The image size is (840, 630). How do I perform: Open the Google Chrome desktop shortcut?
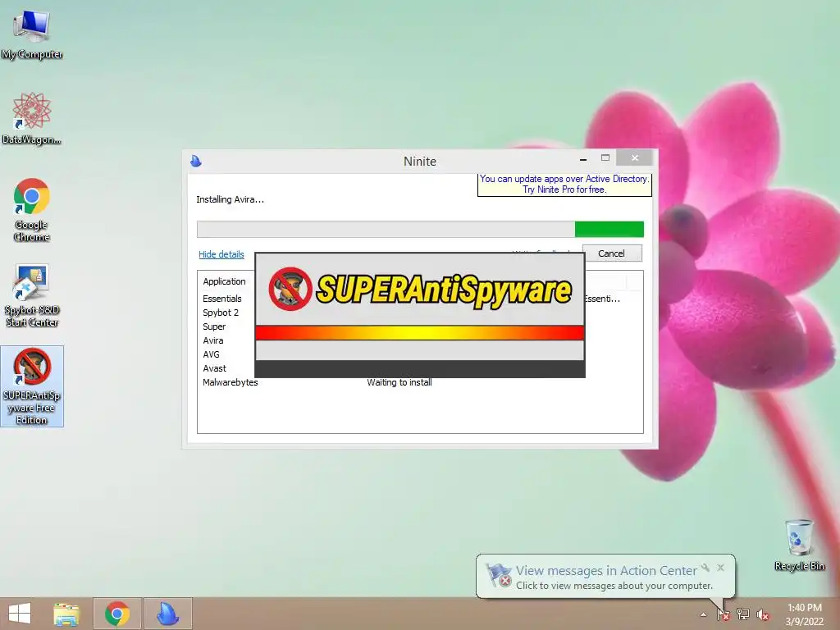click(x=32, y=210)
